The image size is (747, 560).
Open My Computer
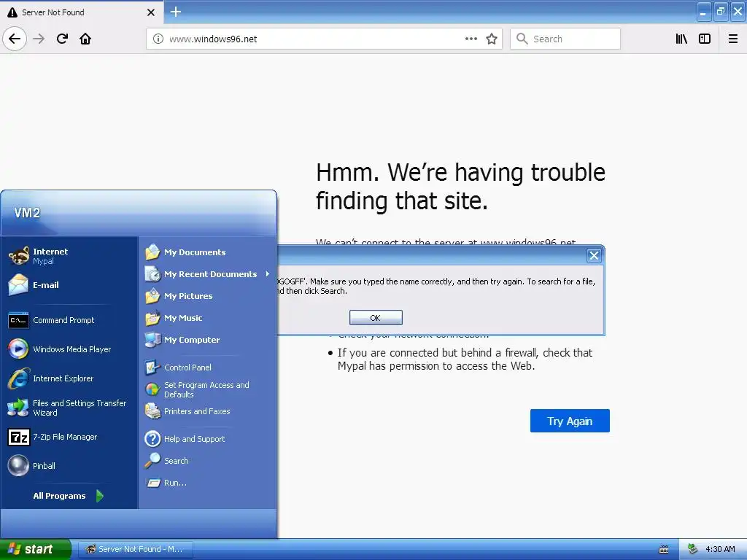(208, 340)
